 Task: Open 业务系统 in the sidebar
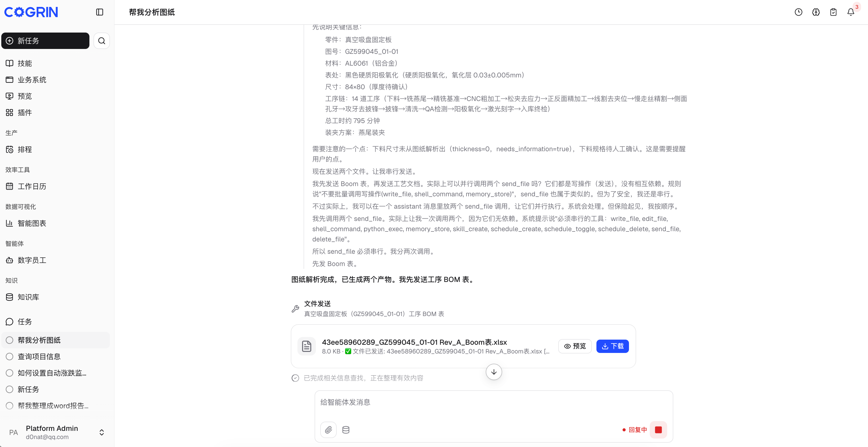pos(56,79)
